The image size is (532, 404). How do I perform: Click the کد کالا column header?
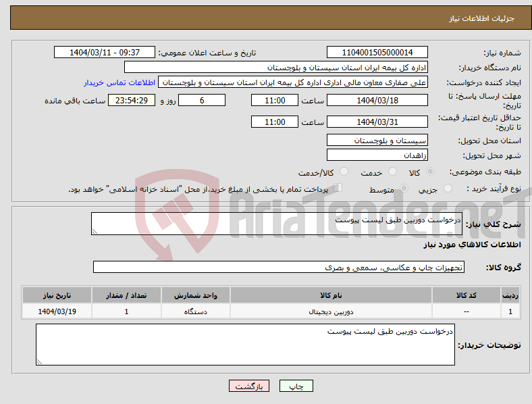pos(467,295)
